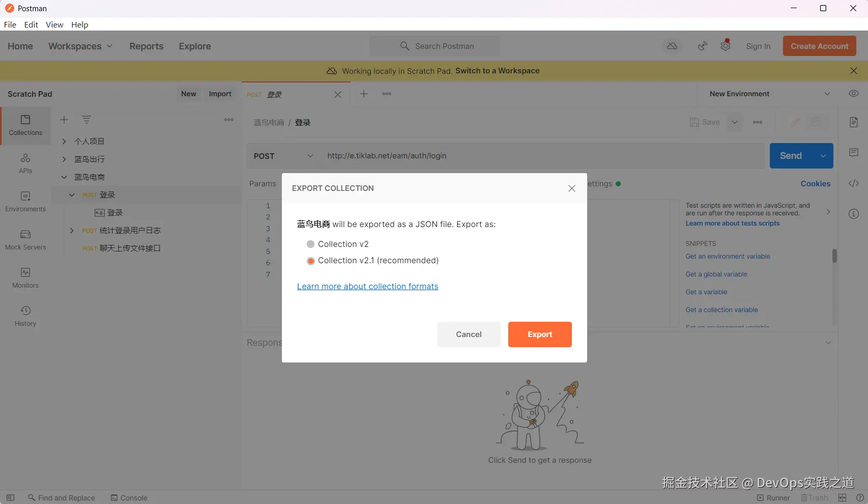Add a new request tab

[x=364, y=94]
